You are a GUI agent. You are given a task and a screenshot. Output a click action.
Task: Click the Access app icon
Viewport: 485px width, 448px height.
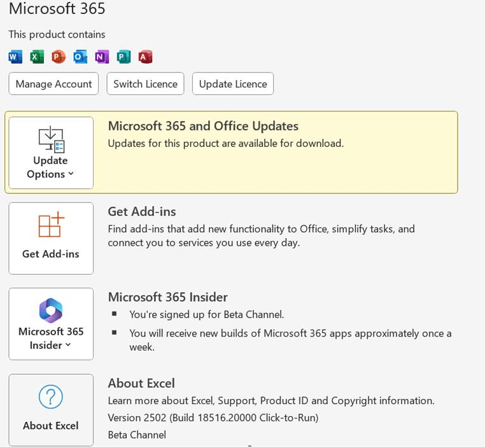tap(145, 57)
